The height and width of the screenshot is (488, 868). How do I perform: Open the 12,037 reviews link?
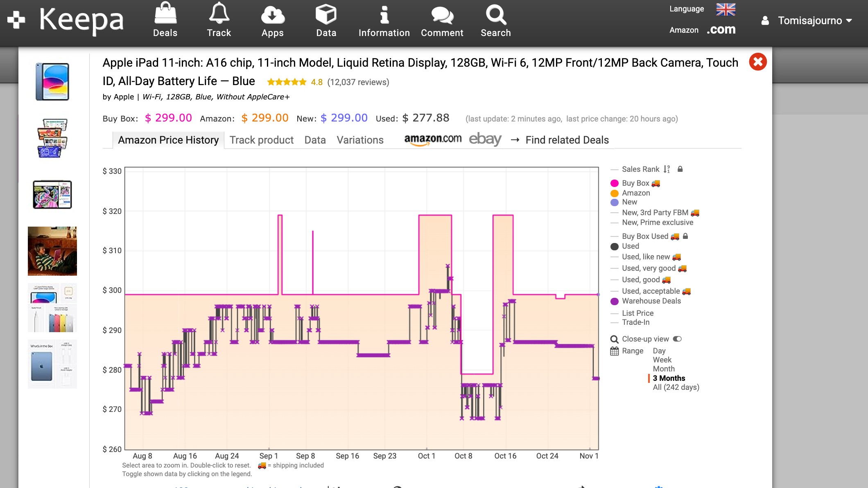[358, 81]
